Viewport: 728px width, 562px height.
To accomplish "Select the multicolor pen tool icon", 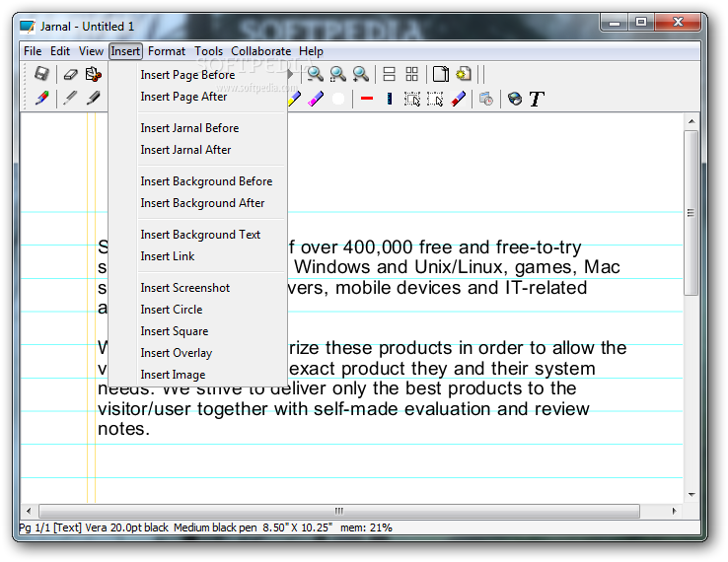I will (41, 99).
